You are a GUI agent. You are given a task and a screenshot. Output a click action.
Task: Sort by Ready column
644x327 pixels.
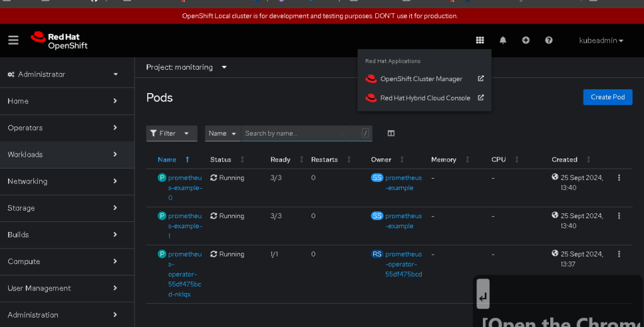point(302,160)
